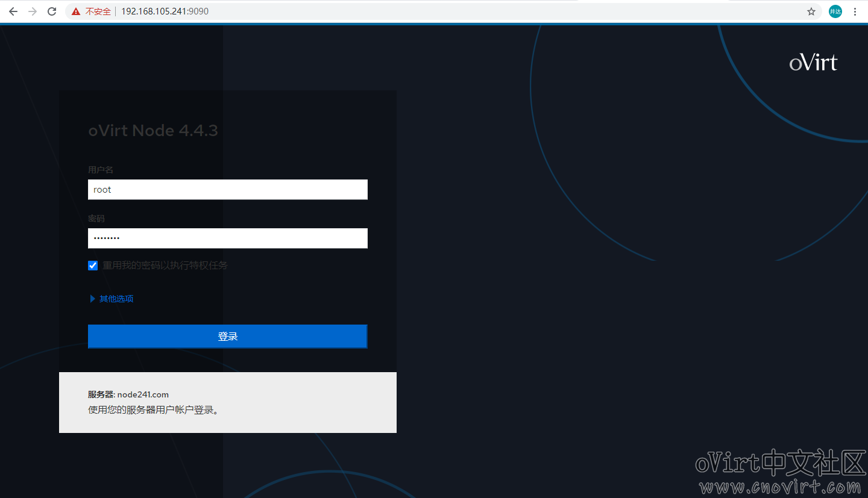
Task: Click the 不安全 security label
Action: pos(98,11)
